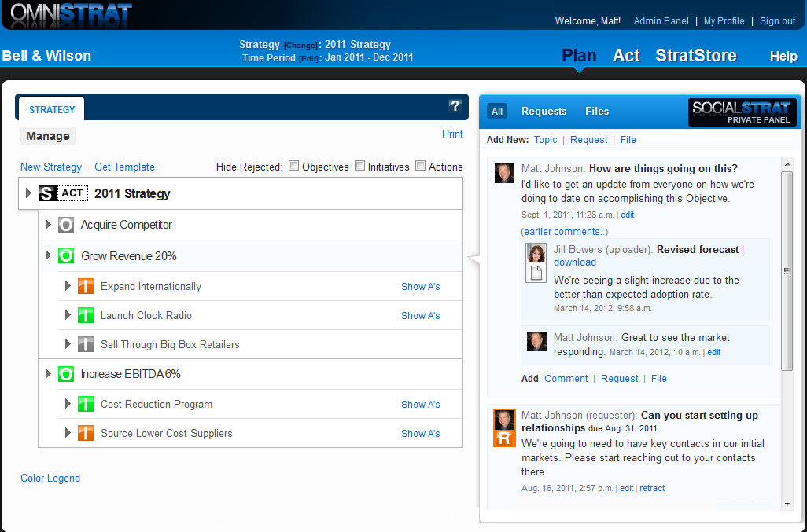Switch to the Requests filter tab
Screen dimensions: 807x532
(x=544, y=111)
